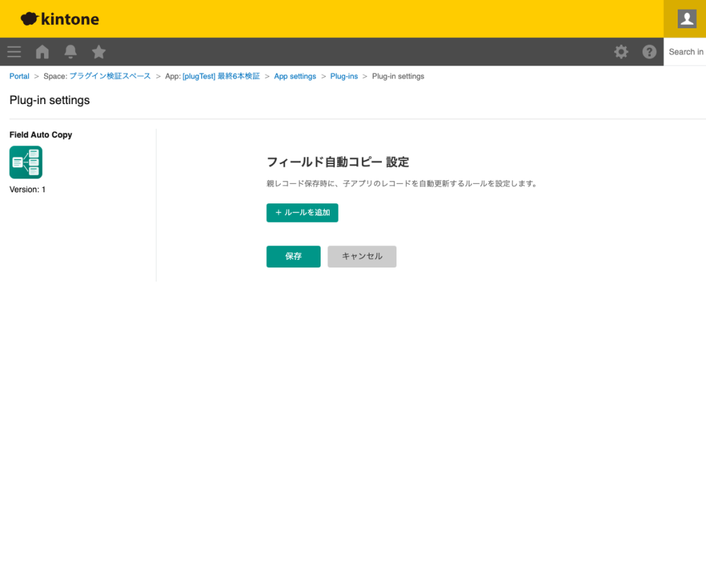Screen dimensions: 706x588
Task: Open the notifications bell icon
Action: coord(70,52)
